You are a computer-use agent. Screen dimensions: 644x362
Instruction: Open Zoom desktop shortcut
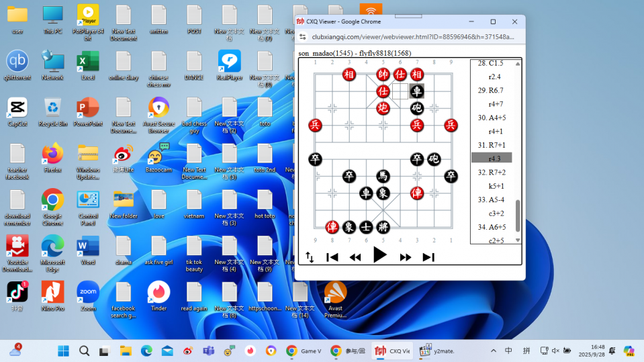tap(88, 296)
